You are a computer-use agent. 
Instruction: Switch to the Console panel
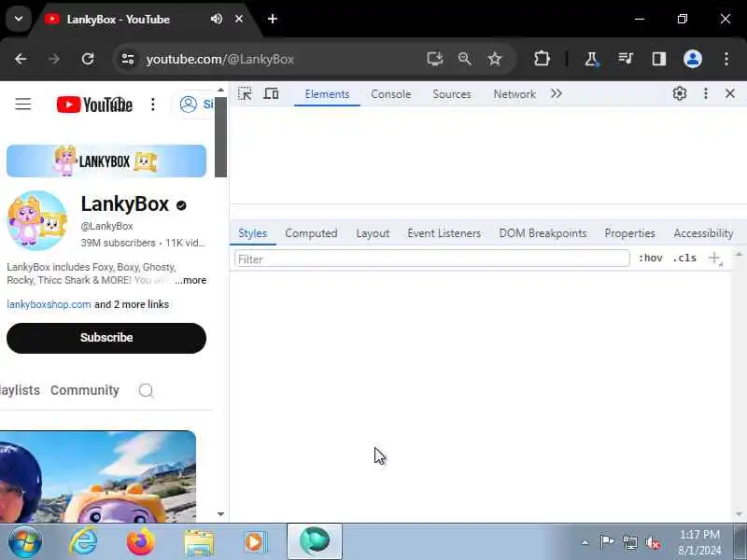tap(390, 94)
